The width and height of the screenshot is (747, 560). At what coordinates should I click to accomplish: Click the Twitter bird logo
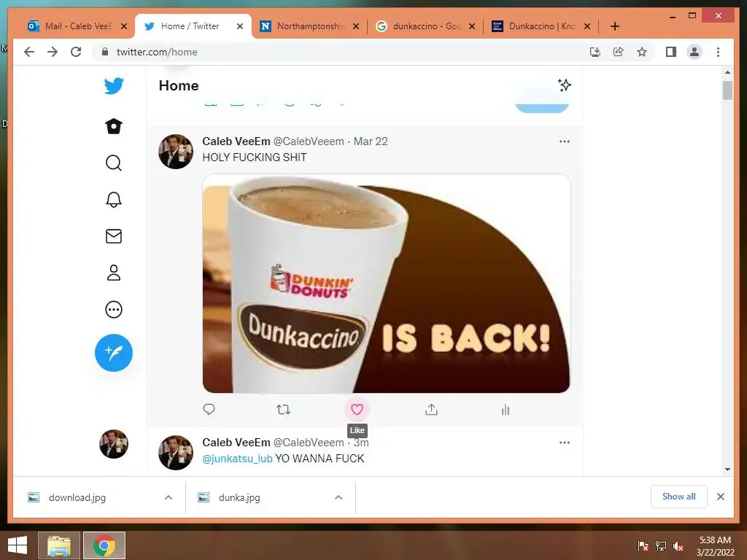114,86
